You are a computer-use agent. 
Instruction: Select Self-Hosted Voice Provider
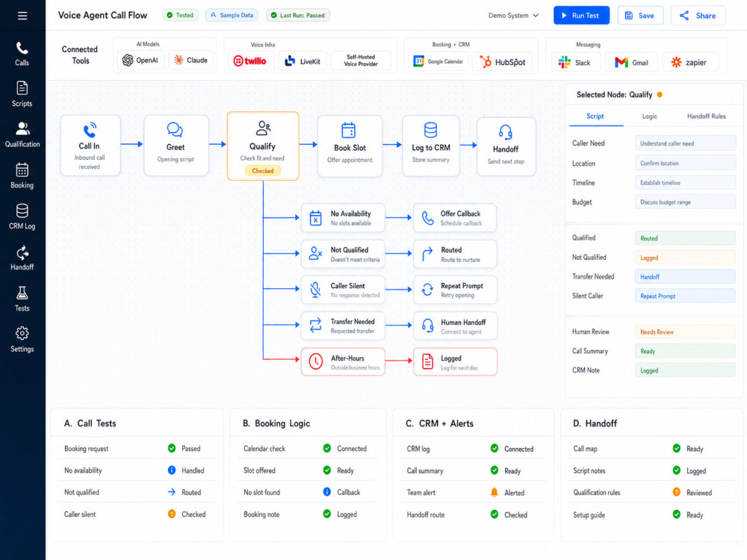click(x=361, y=61)
